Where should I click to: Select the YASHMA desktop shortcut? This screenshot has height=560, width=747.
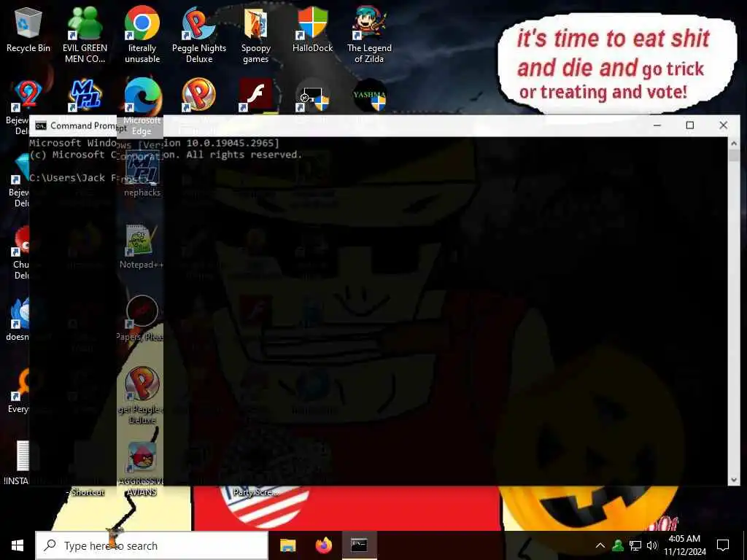coord(370,96)
